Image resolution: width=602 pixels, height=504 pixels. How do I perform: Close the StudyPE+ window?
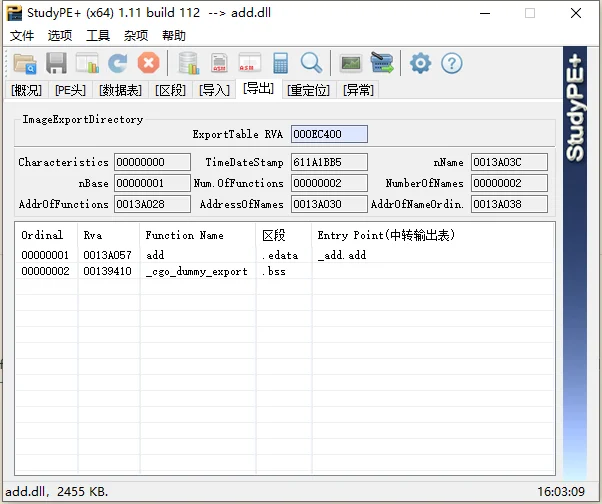coord(576,13)
